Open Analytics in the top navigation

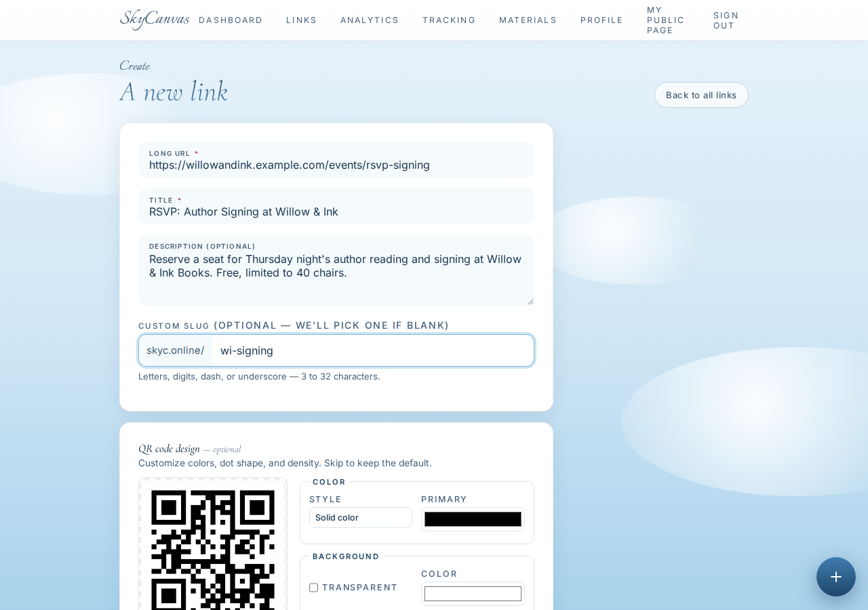(370, 20)
